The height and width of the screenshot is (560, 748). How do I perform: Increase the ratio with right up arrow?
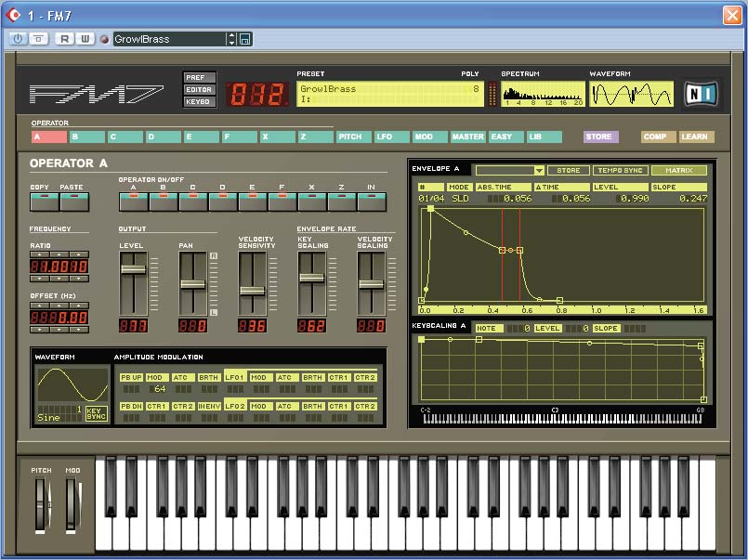tap(79, 254)
